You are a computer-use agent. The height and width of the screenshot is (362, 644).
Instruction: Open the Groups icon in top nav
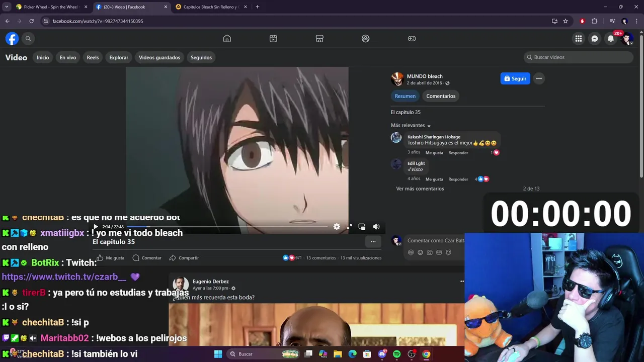click(366, 39)
